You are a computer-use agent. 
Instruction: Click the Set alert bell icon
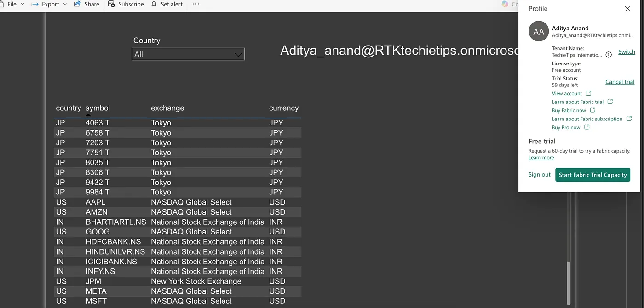click(x=154, y=4)
